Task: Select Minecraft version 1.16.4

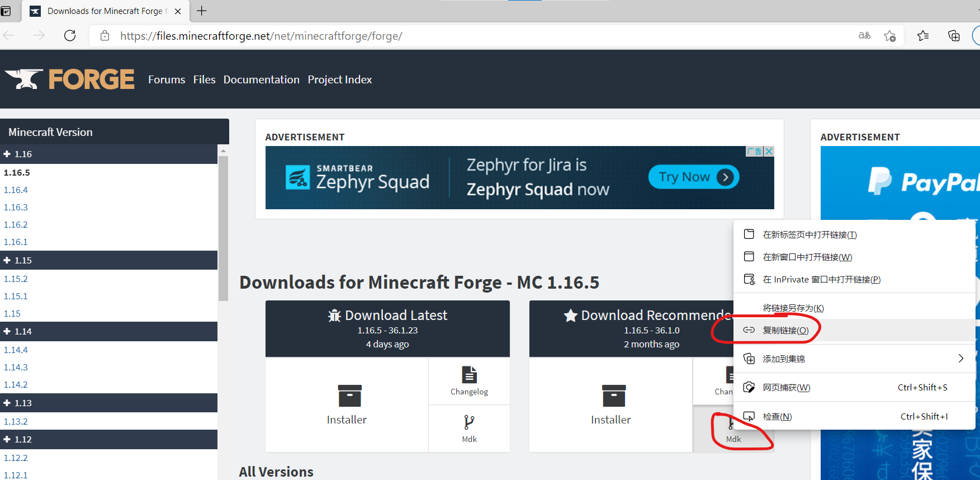Action: [16, 190]
